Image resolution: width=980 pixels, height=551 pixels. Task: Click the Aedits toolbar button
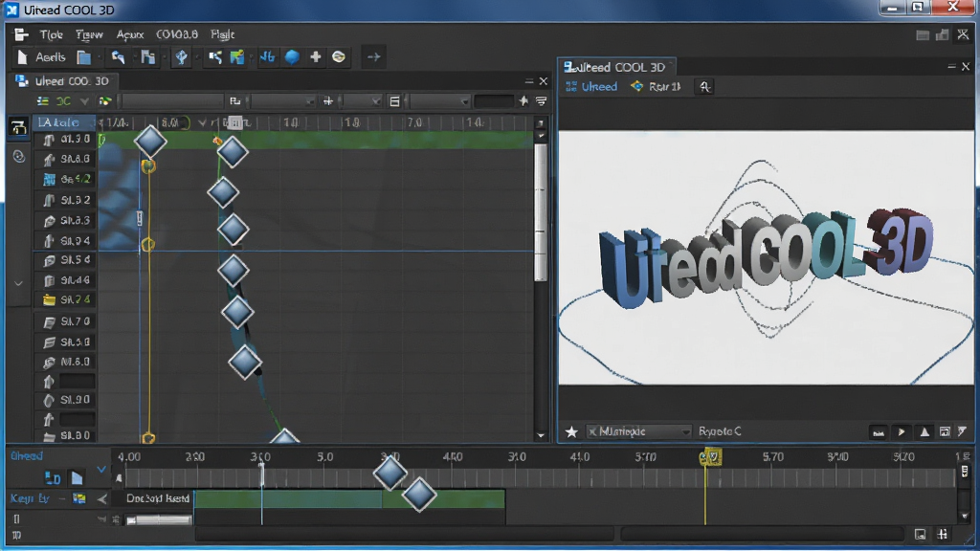(50, 57)
